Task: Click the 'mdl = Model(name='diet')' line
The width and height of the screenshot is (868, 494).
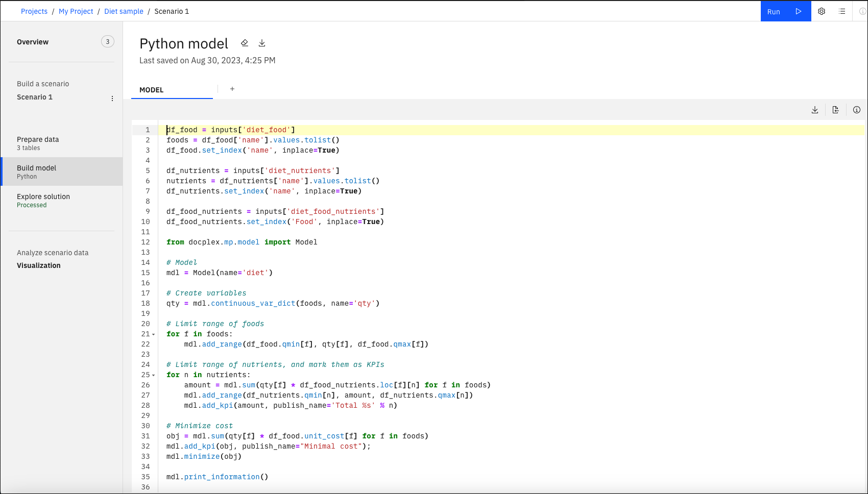Action: point(220,273)
